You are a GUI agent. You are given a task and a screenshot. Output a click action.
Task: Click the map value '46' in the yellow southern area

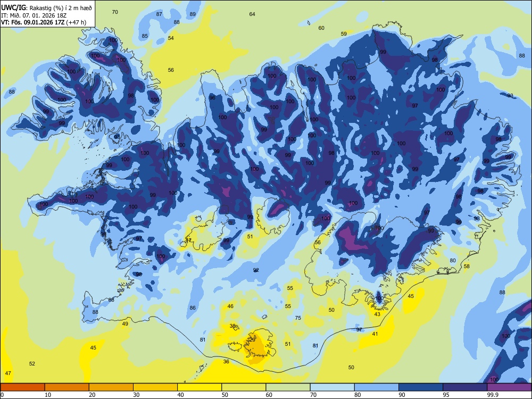point(230,306)
